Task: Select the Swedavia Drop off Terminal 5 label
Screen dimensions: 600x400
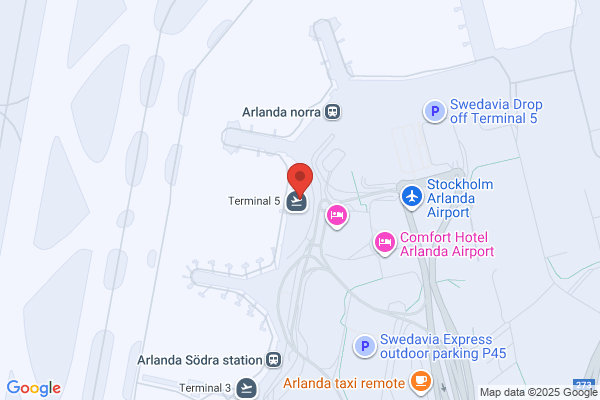Action: (x=496, y=111)
